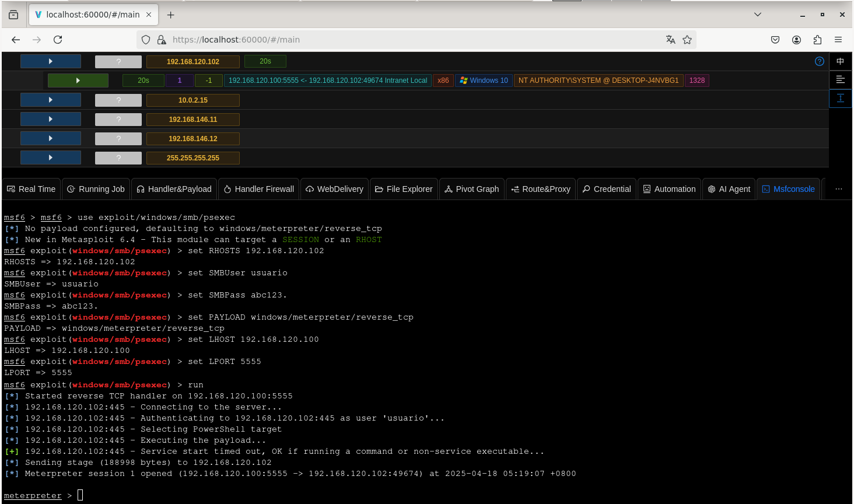
Task: Expand the host menu for 10.0.2.15
Action: [x=51, y=100]
